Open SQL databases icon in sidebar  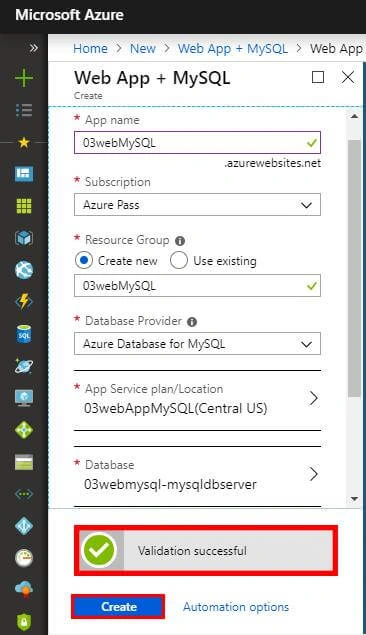tap(24, 334)
